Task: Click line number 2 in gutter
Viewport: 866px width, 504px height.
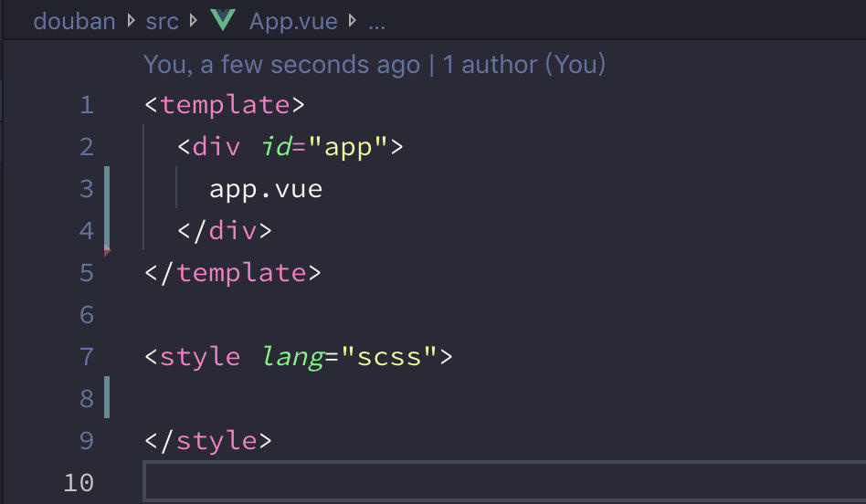Action: (x=87, y=147)
